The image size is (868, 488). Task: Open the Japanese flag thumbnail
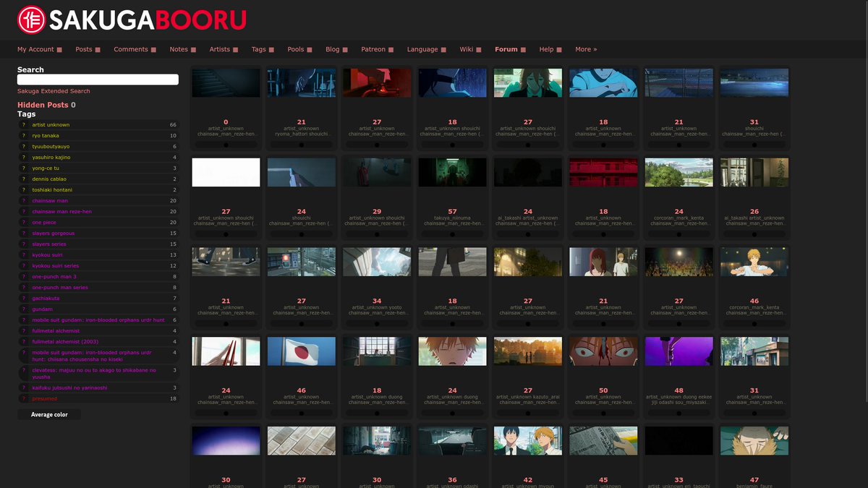[x=302, y=351]
